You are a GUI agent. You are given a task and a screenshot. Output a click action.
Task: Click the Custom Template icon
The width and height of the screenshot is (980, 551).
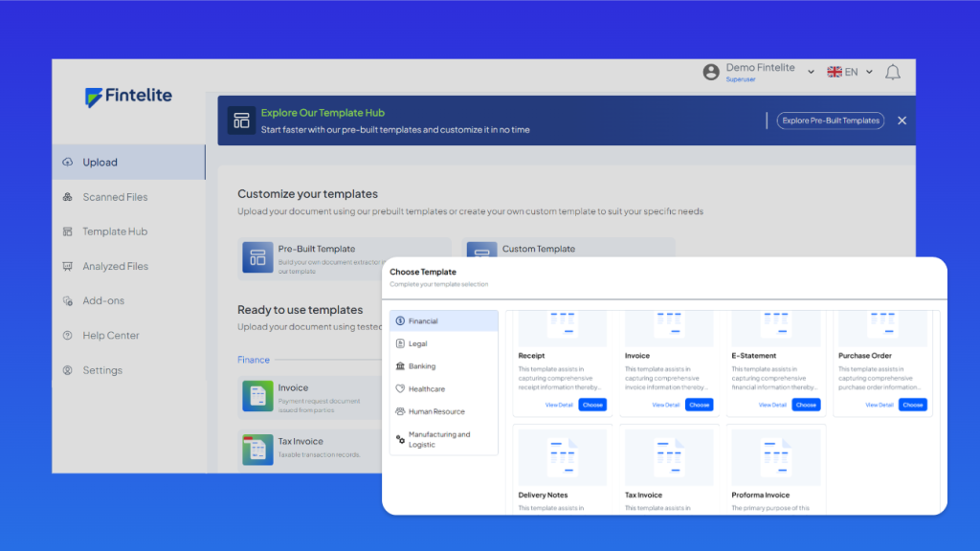(480, 251)
